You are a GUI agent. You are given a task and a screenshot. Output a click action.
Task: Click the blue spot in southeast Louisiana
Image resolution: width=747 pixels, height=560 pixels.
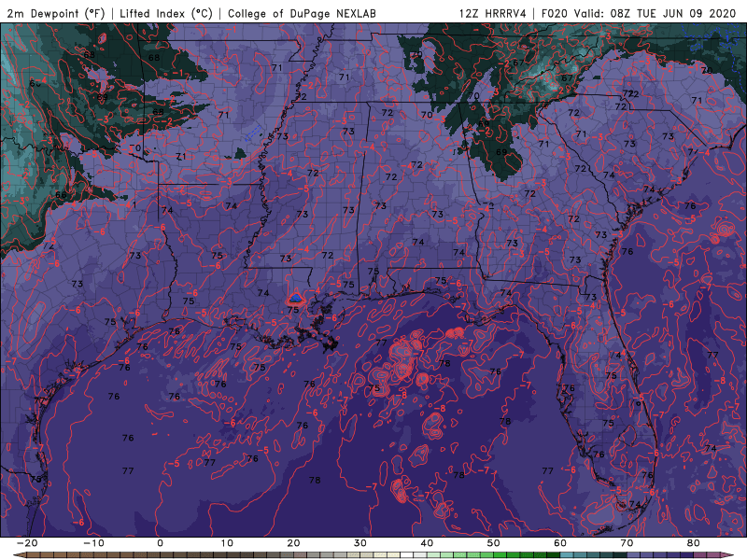(x=296, y=299)
